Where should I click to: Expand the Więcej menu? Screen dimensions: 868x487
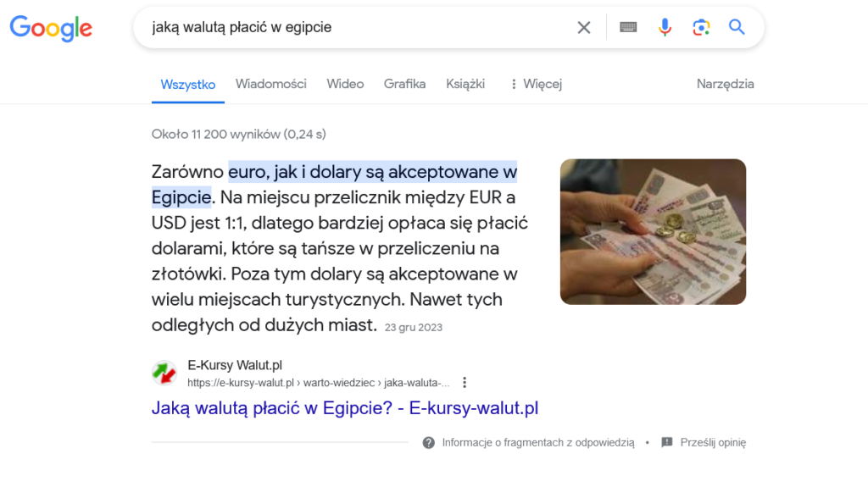[x=536, y=84]
